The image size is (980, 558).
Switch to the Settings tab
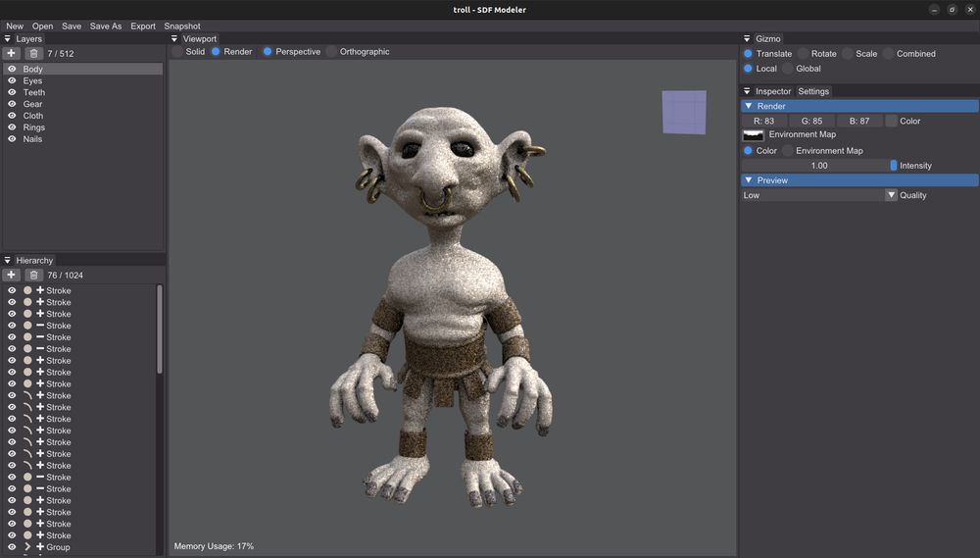click(813, 91)
